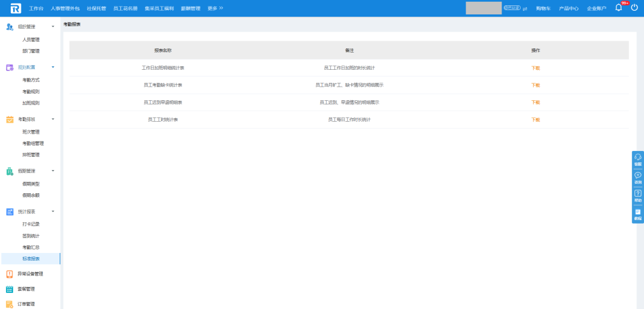Expand the 更多 top menu
The image size is (644, 309).
(215, 8)
